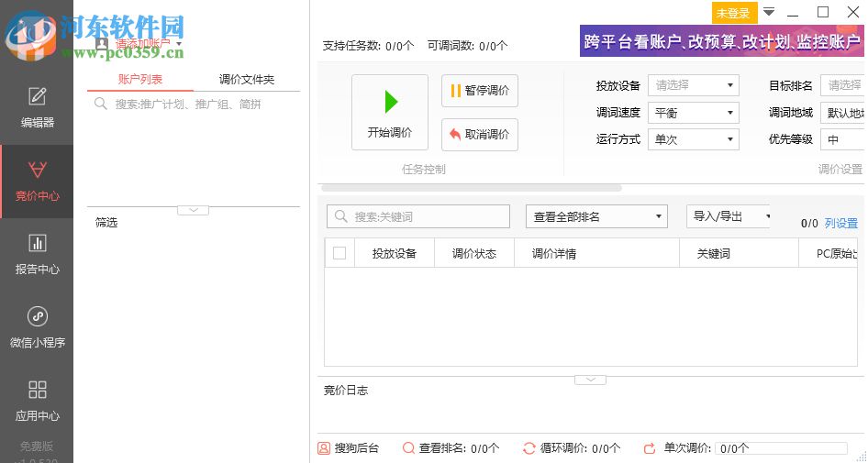Open the 调词速度 平衡 dropdown
The height and width of the screenshot is (463, 868).
coord(693,113)
